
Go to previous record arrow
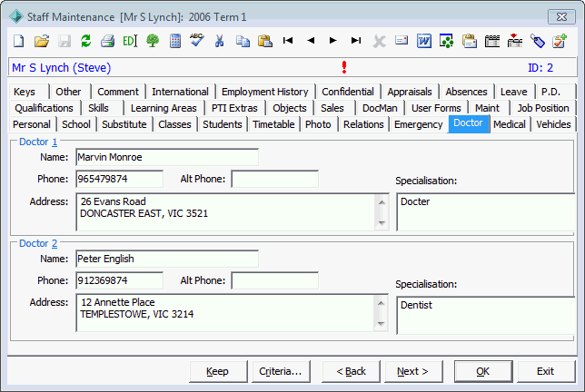point(311,40)
